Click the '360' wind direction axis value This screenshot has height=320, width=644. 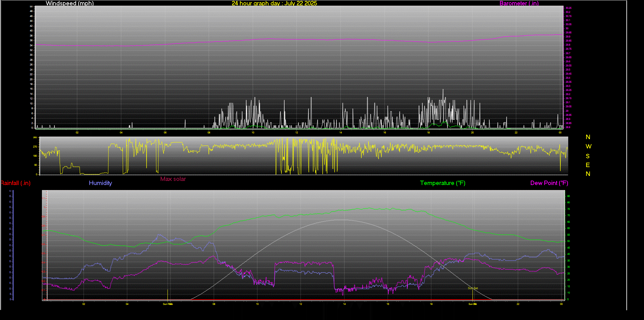(35, 138)
